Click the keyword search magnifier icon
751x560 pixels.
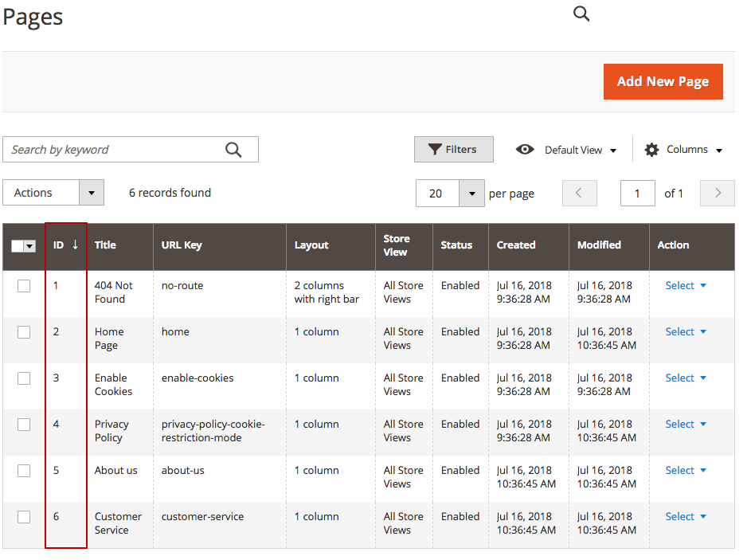[x=233, y=150]
